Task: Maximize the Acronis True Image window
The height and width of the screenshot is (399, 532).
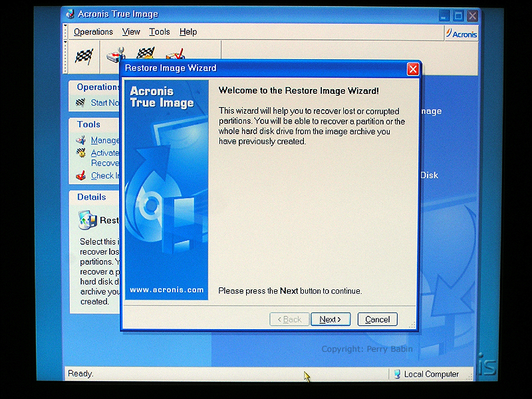Action: point(458,15)
